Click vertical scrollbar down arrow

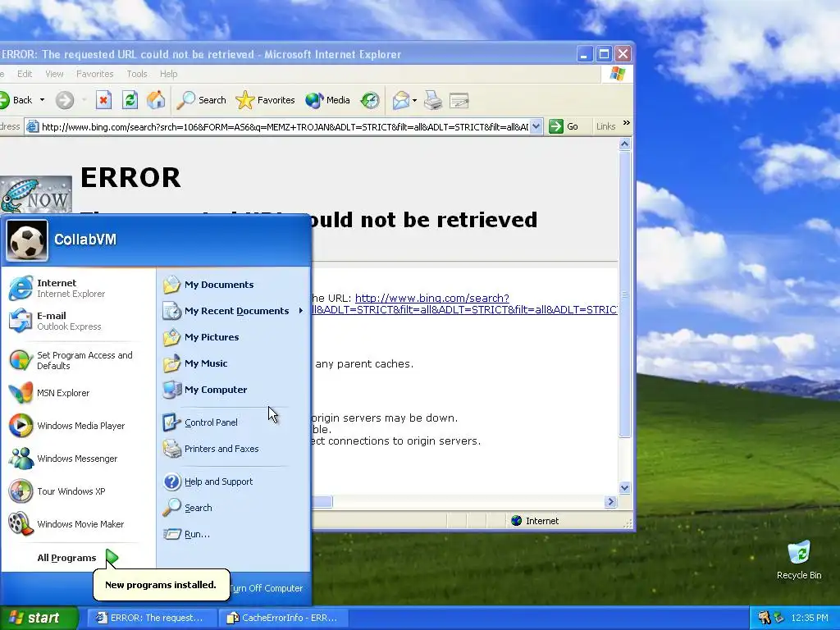pyautogui.click(x=624, y=488)
